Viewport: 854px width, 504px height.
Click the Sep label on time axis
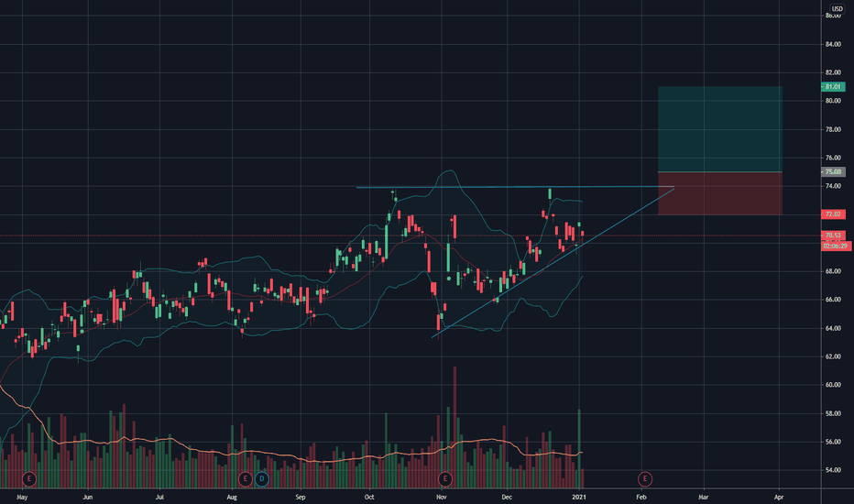301,497
